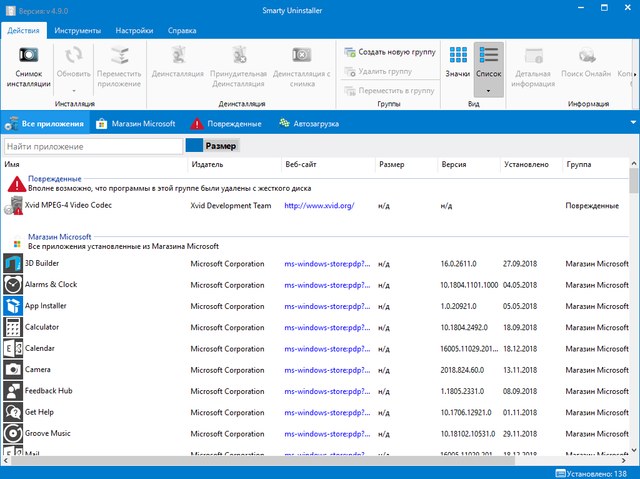Toggle the Размер filter button
640x479 pixels.
pos(212,146)
